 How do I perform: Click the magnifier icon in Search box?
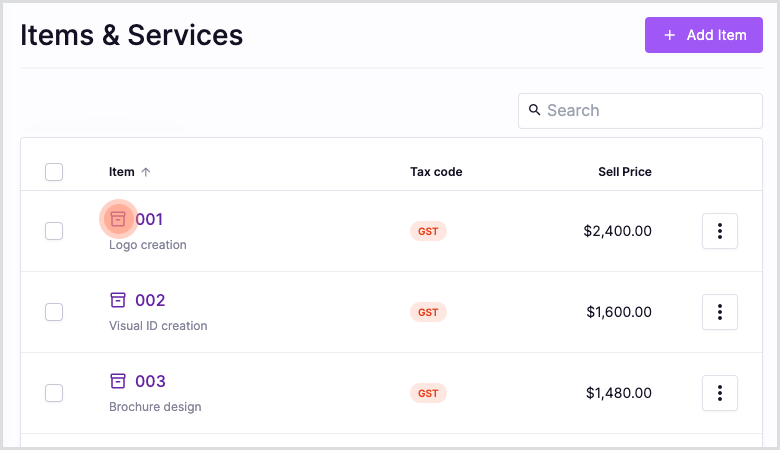pyautogui.click(x=535, y=110)
